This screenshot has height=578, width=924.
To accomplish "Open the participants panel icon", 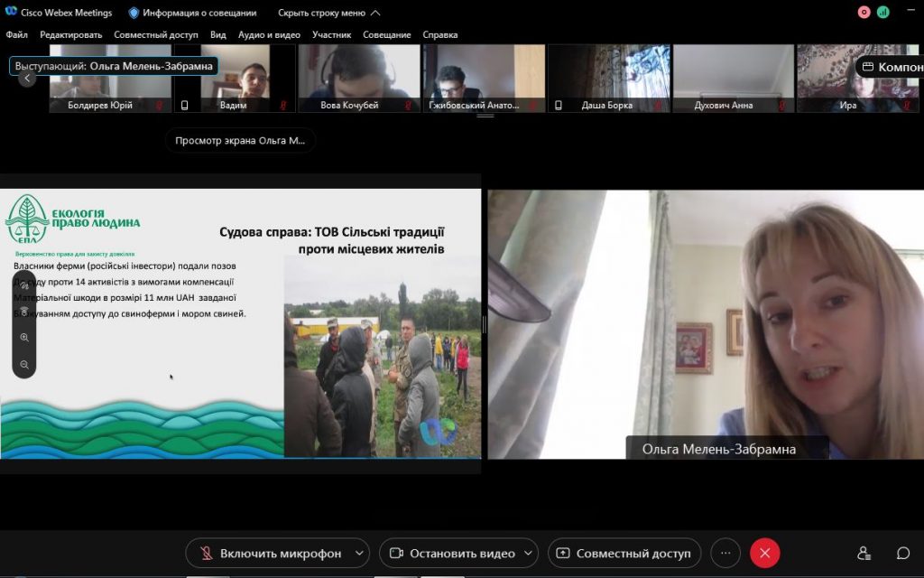I will coord(864,554).
